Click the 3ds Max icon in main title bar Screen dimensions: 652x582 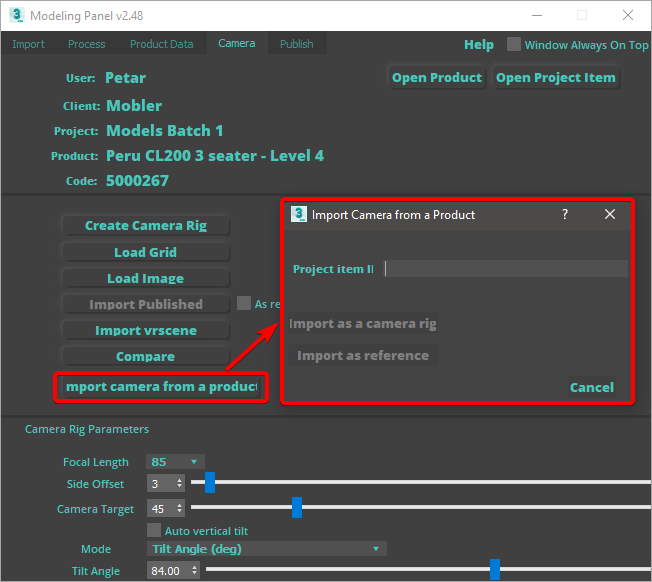coord(15,16)
